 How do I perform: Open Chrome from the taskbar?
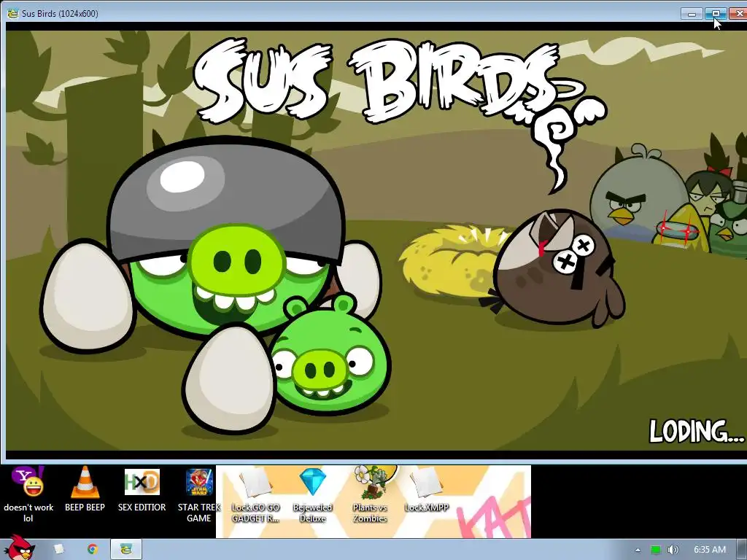pyautogui.click(x=92, y=550)
